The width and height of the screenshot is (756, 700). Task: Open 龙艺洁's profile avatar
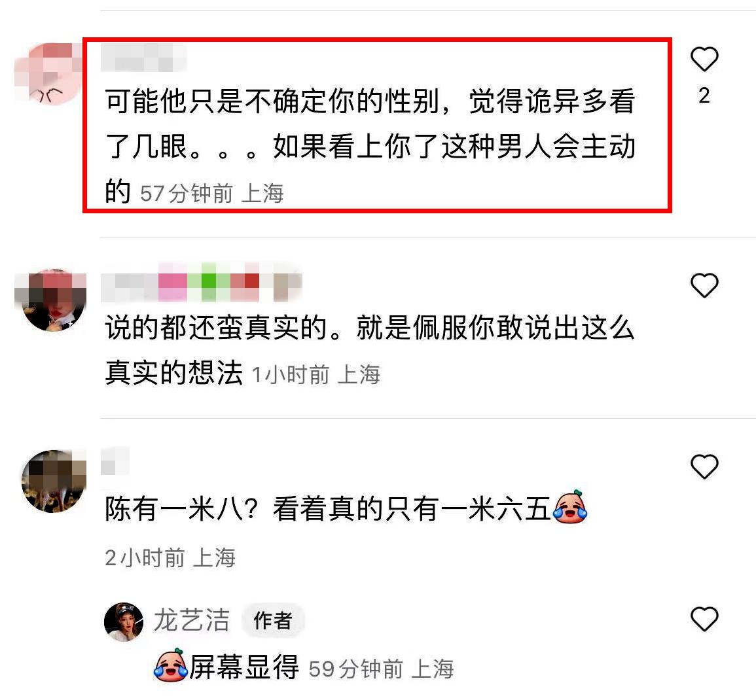(x=124, y=621)
